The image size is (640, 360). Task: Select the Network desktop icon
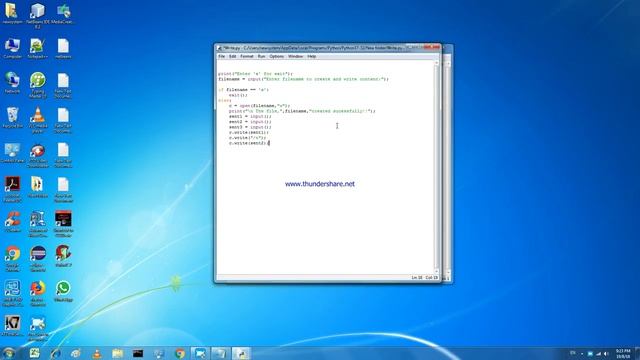coord(12,83)
